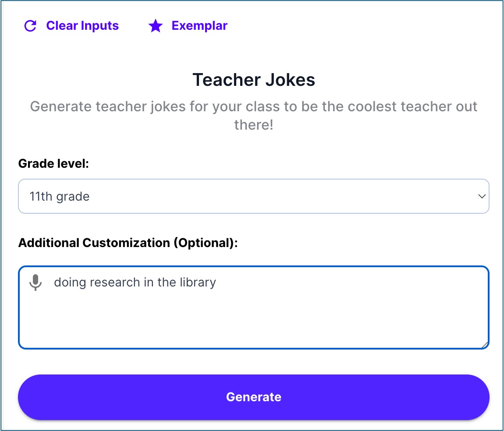
Task: Click the star icon beside Exemplar
Action: tap(156, 26)
